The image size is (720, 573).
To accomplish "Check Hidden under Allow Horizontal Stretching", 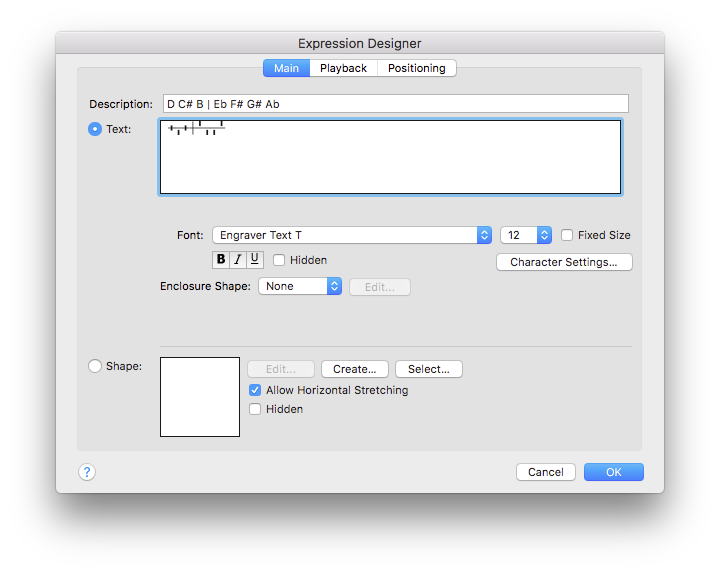I will coord(255,409).
